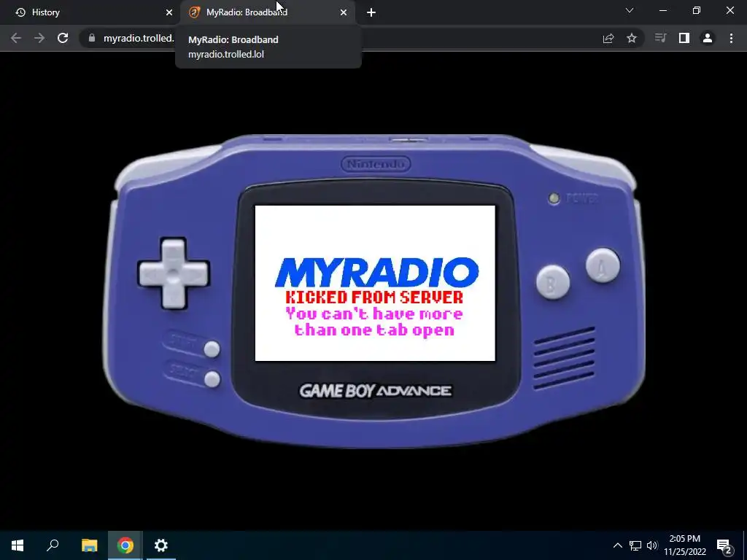Open the clock showing 2:05 PM
Image resolution: width=747 pixels, height=560 pixels.
(684, 545)
